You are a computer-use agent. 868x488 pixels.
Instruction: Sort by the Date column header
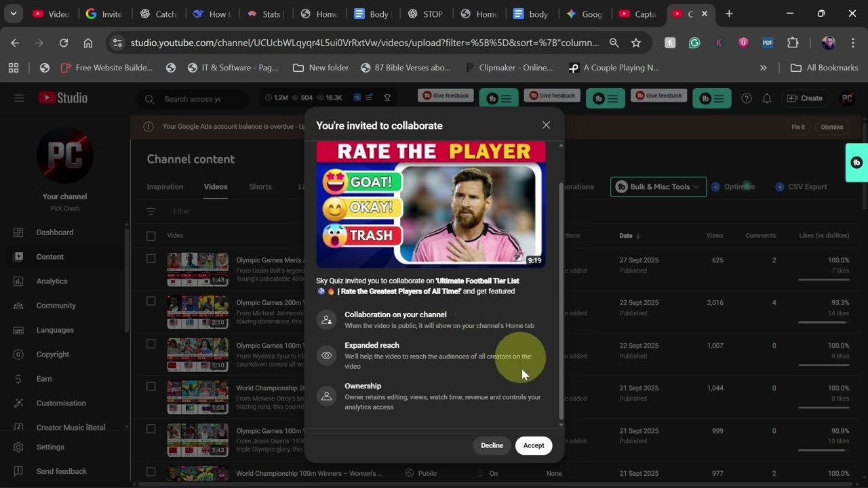629,236
